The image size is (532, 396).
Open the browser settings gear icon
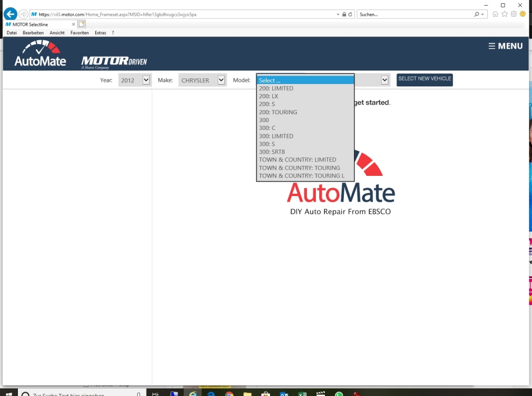point(514,14)
